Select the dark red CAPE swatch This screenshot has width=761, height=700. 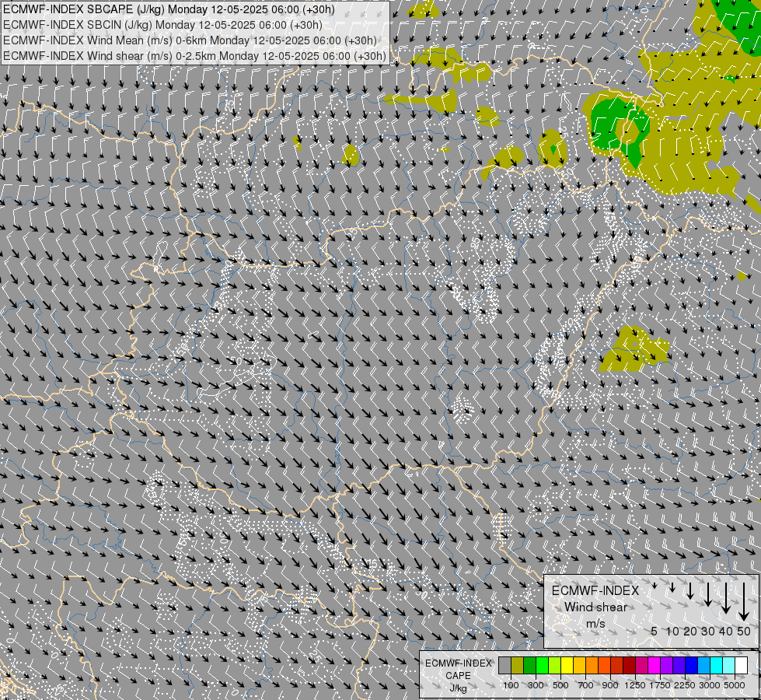coord(630,665)
